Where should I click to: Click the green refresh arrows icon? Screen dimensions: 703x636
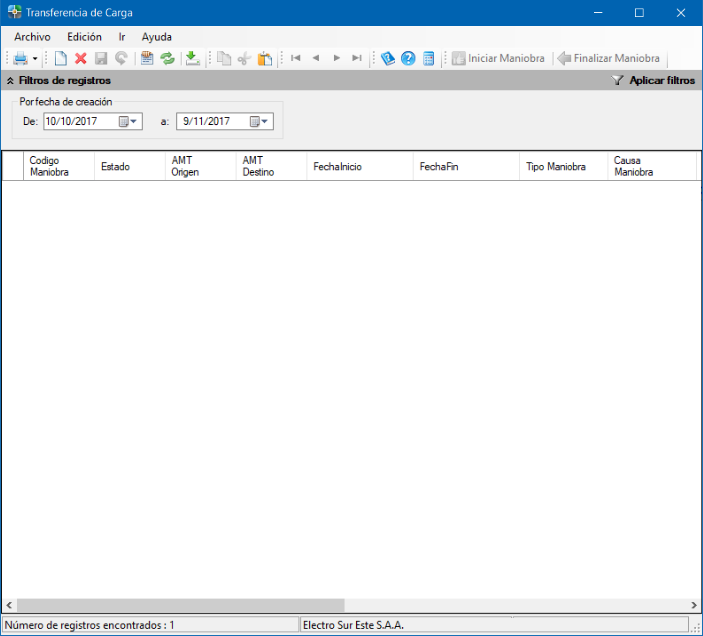[167, 59]
